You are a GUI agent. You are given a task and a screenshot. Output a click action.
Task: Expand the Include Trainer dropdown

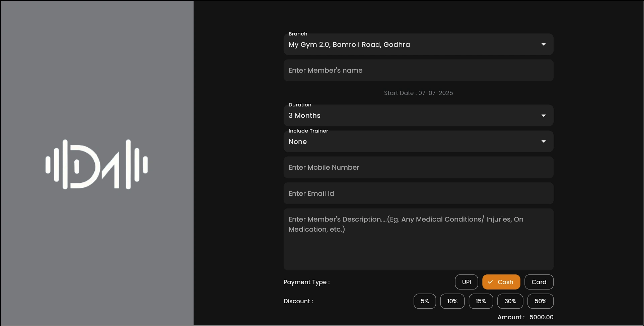[x=418, y=142]
